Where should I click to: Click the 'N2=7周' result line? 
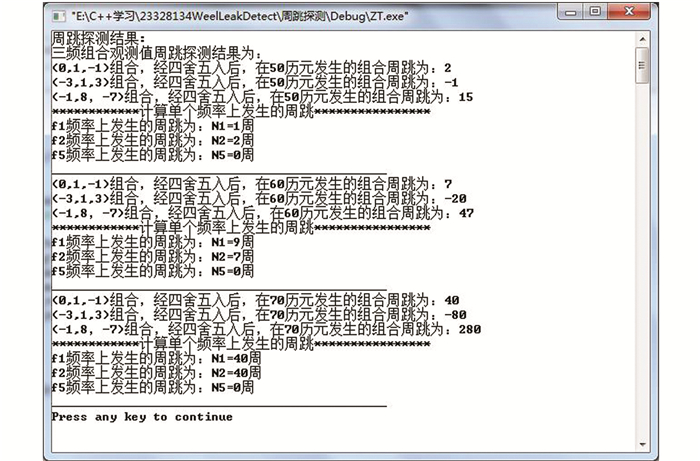(x=152, y=256)
